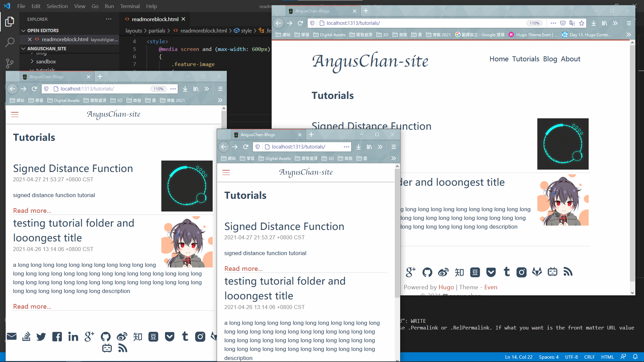Click Blog nav link in large window
The image size is (644, 362).
550,59
